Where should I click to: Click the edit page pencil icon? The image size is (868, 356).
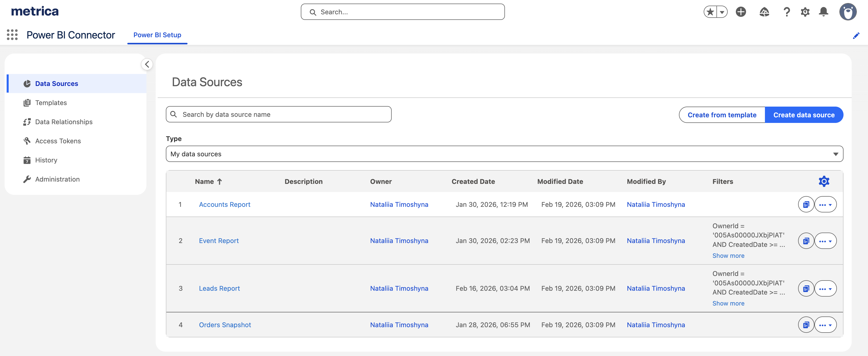tap(856, 36)
